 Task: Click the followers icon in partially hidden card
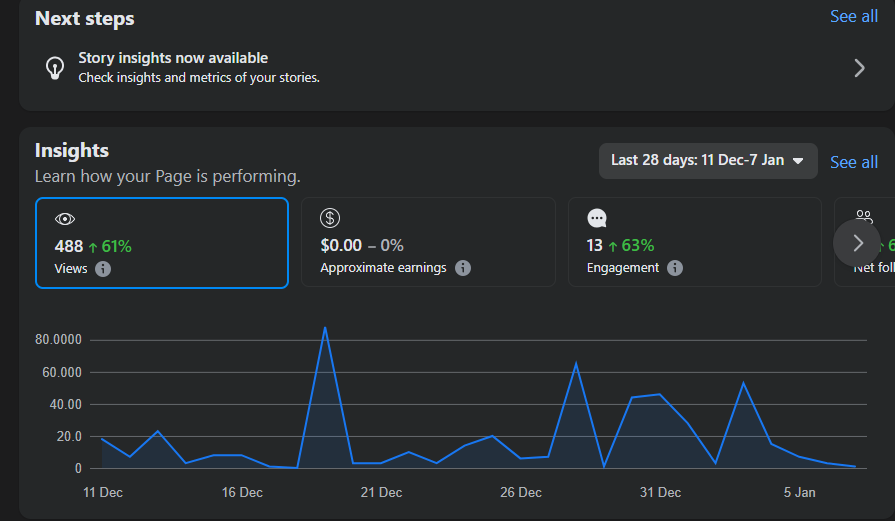[x=865, y=216]
